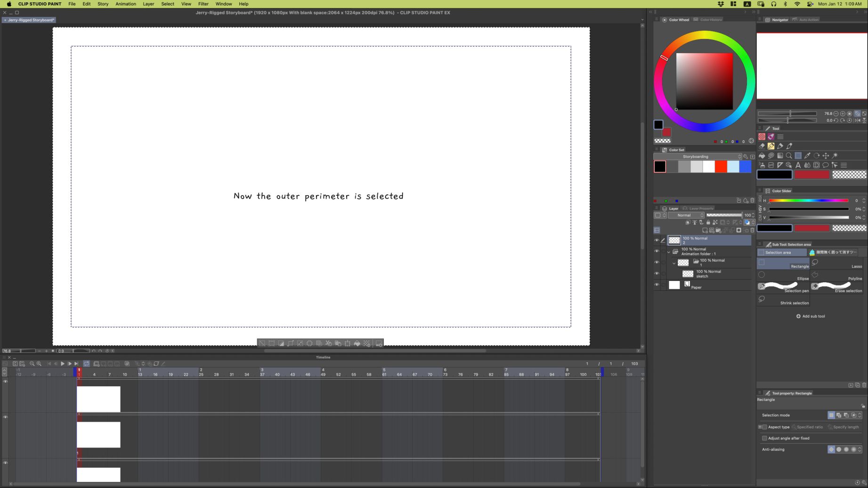
Task: Toggle loop playback in timeline
Action: [86, 364]
